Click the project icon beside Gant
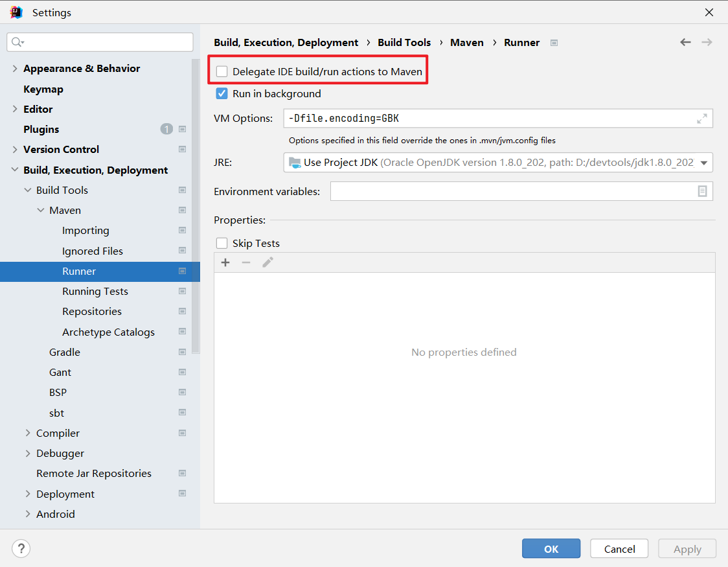This screenshot has height=567, width=728. pyautogui.click(x=183, y=372)
